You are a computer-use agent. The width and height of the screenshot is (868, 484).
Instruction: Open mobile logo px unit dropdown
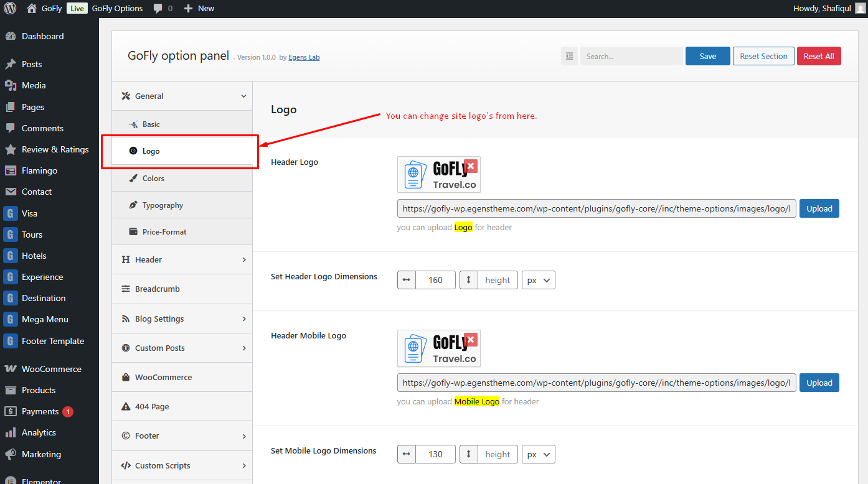[539, 454]
